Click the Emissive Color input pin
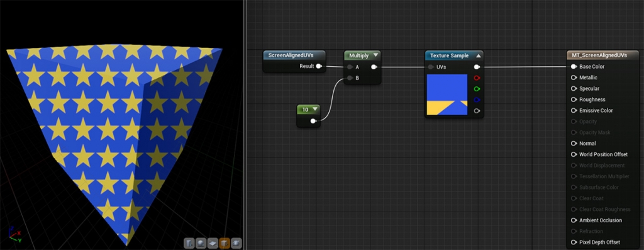The height and width of the screenshot is (250, 644). (x=574, y=110)
